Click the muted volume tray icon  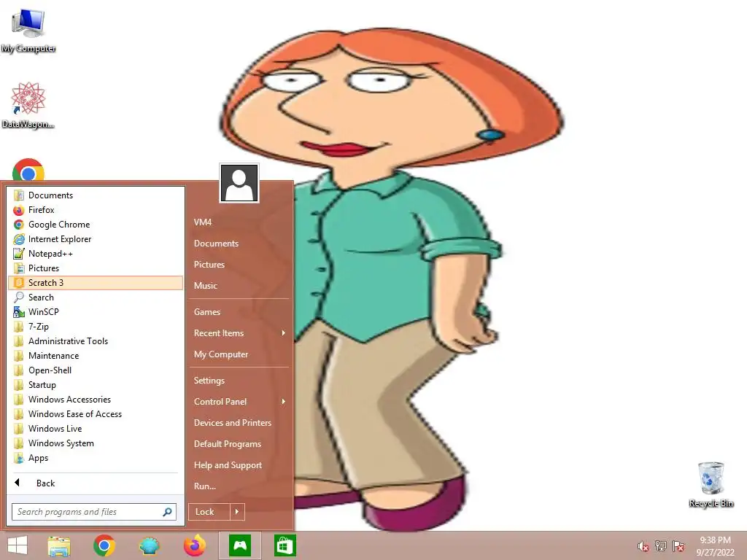[x=643, y=546]
